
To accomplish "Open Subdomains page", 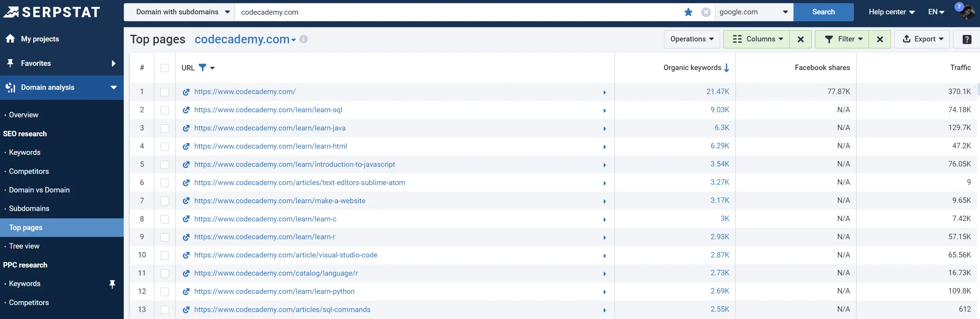I will [x=29, y=209].
